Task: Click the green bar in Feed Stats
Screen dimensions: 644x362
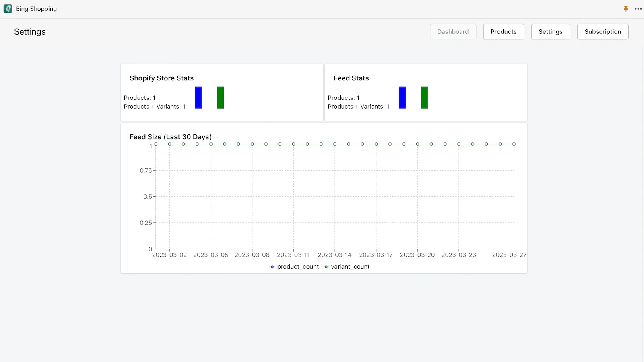Action: (424, 97)
